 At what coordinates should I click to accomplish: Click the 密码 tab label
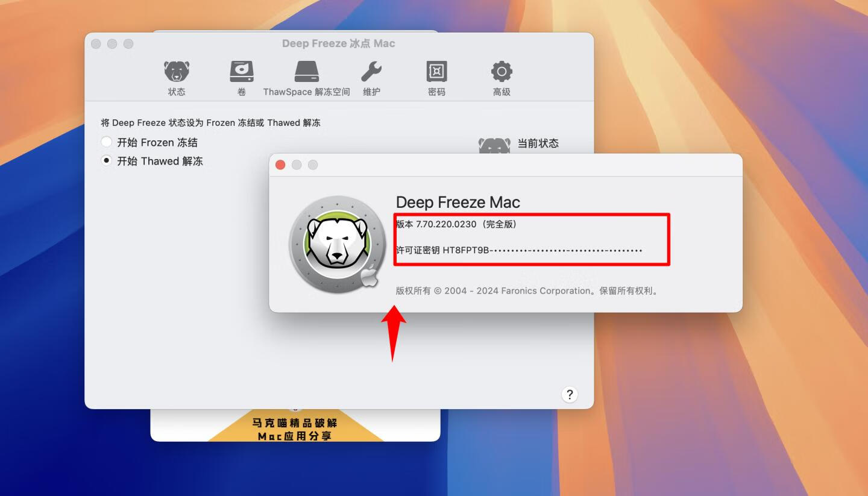[x=436, y=92]
